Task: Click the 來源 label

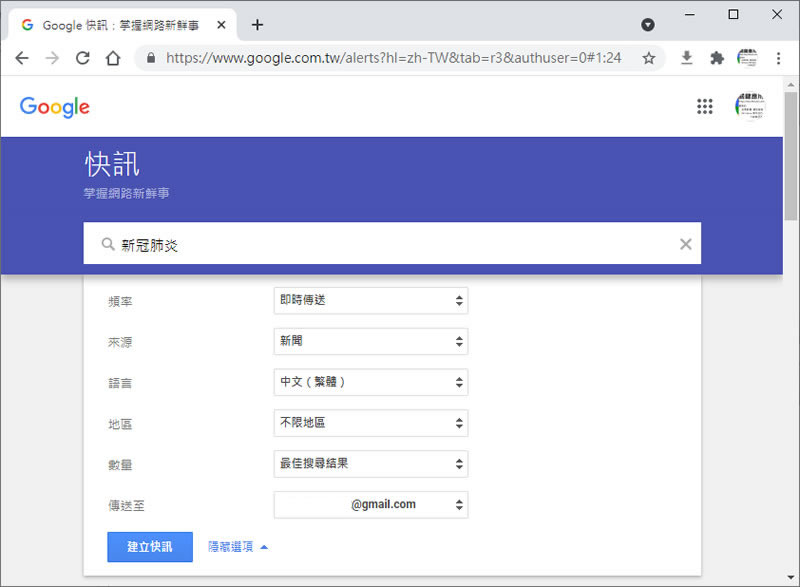Action: click(x=120, y=342)
